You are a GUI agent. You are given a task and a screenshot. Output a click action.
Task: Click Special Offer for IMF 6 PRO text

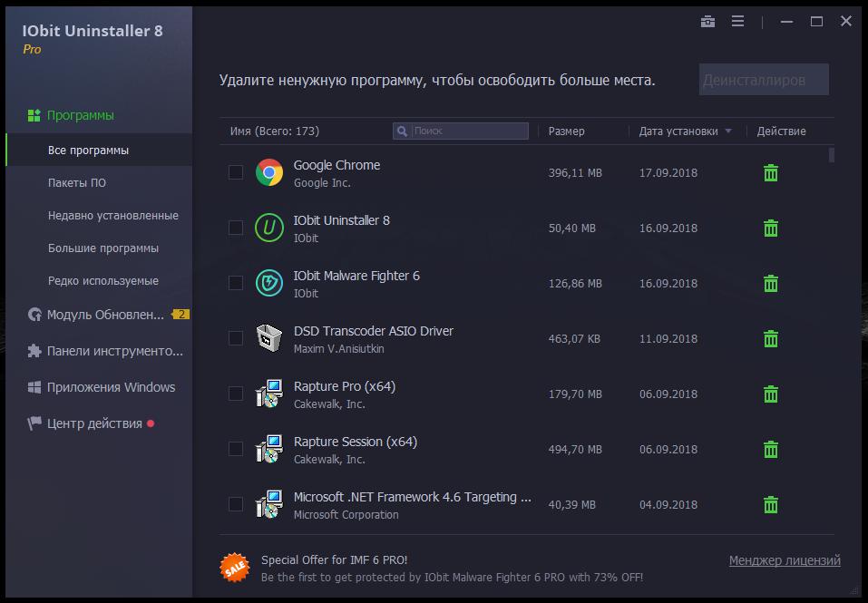pos(335,559)
